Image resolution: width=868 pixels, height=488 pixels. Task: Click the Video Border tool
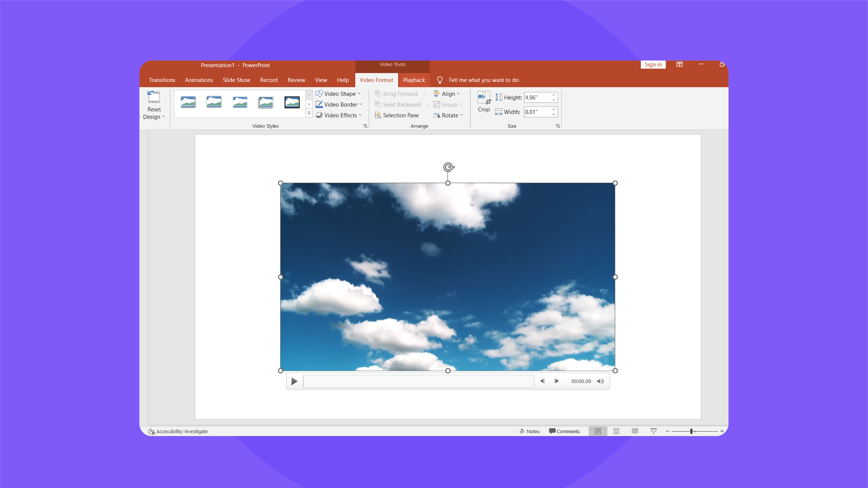pyautogui.click(x=338, y=104)
